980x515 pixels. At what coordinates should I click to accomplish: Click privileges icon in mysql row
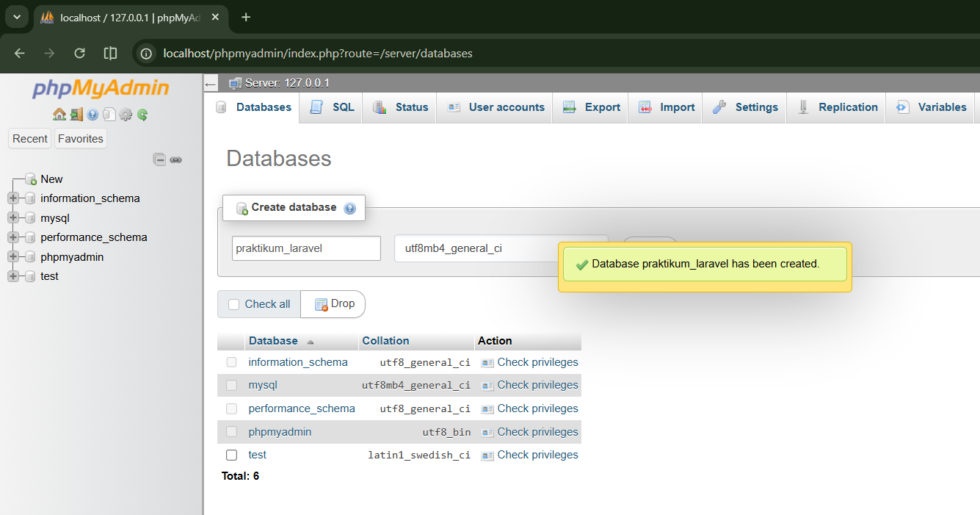pyautogui.click(x=487, y=386)
